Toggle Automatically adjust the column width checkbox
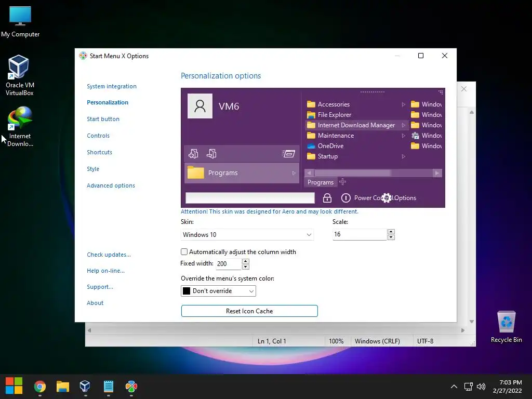532x399 pixels. click(x=184, y=252)
